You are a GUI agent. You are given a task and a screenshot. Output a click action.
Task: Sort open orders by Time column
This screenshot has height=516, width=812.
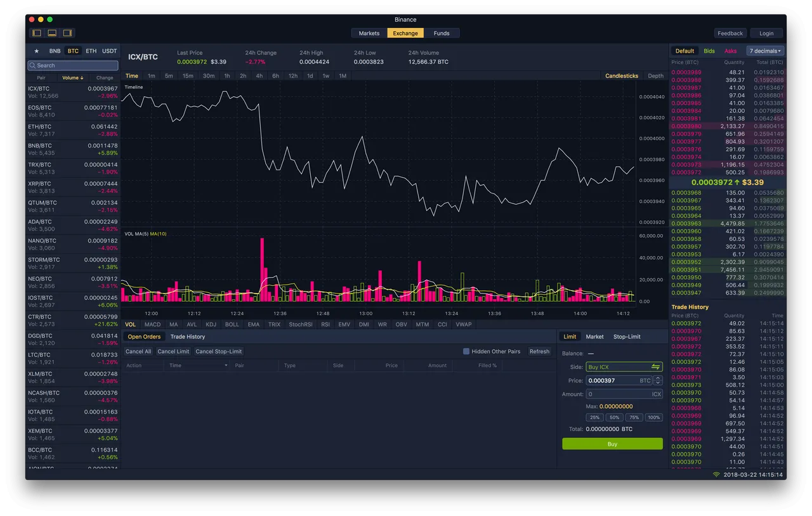click(x=197, y=366)
